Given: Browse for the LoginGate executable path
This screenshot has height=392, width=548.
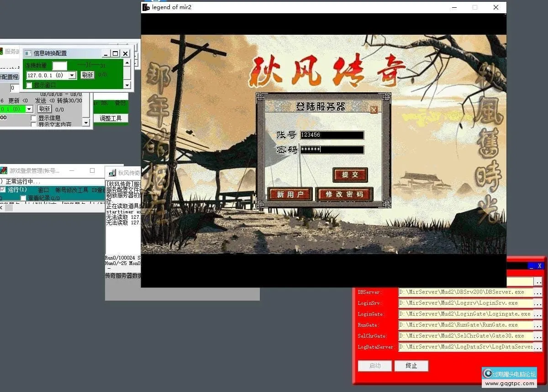Looking at the screenshot, I should [538, 314].
